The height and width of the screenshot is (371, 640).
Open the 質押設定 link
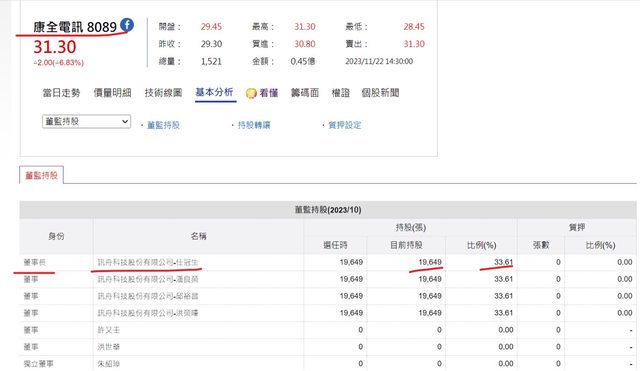[x=345, y=125]
